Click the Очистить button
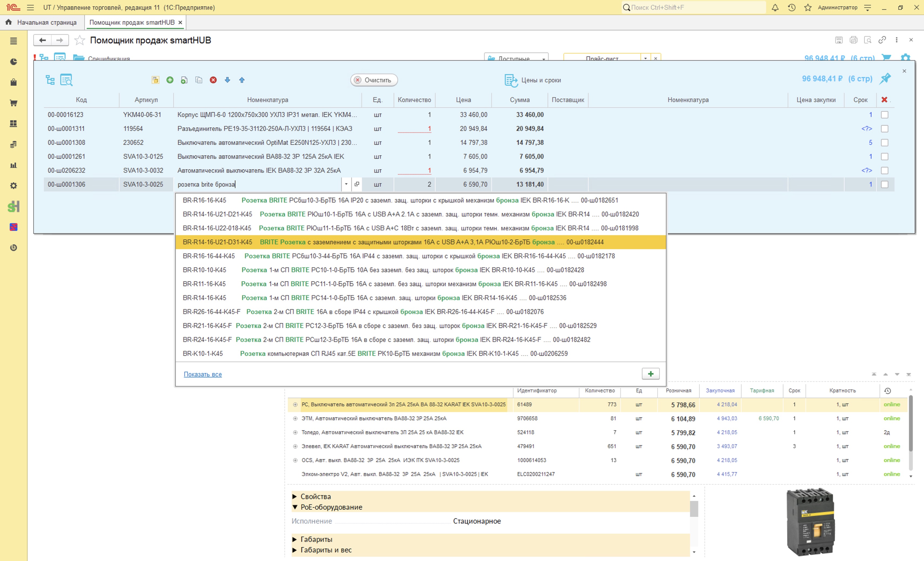The image size is (924, 561). point(374,80)
